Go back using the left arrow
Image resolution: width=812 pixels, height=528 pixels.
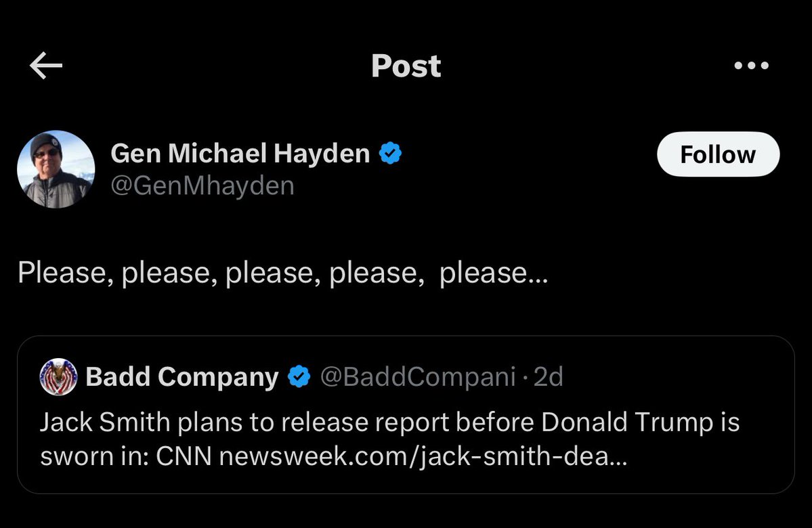pos(46,66)
